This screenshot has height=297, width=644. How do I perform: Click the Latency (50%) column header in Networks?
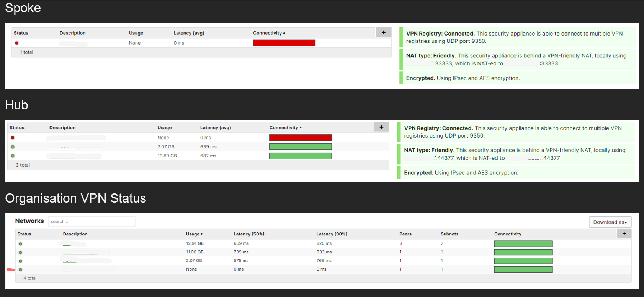point(249,234)
